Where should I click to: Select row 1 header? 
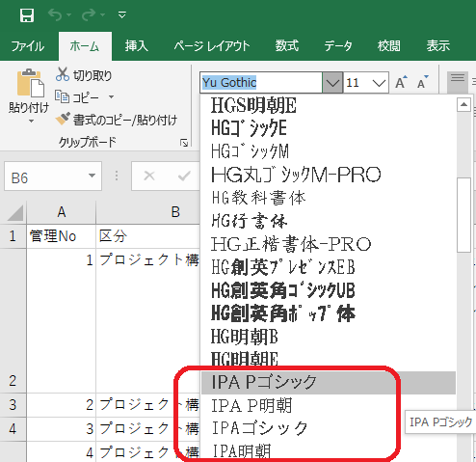tap(13, 236)
